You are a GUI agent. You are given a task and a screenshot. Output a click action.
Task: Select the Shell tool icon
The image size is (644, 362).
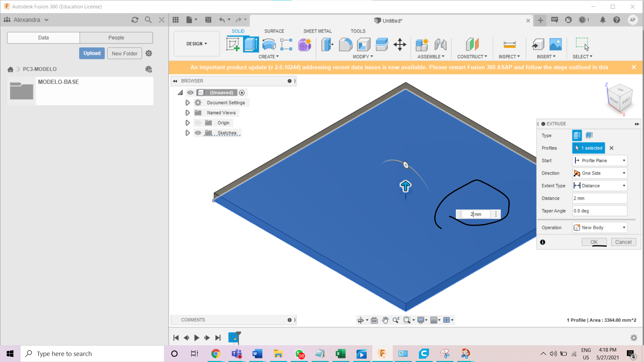click(364, 44)
